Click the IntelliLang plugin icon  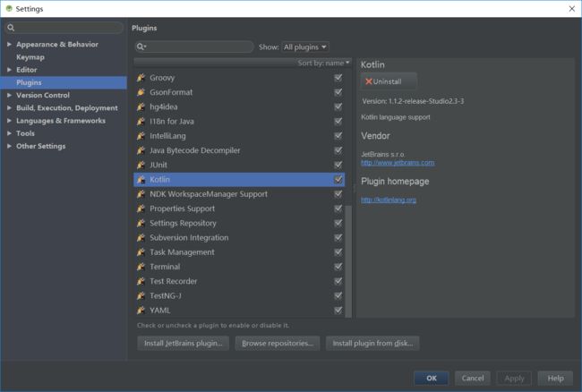pyautogui.click(x=141, y=136)
